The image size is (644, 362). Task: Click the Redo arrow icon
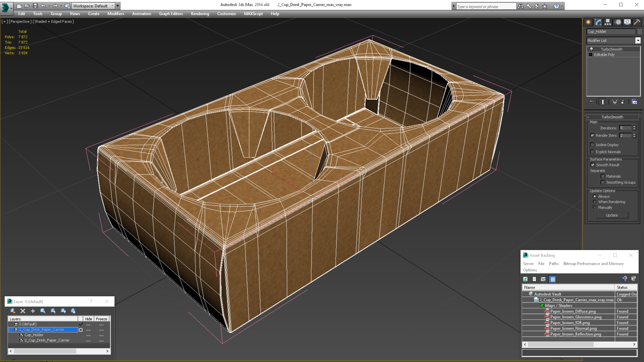pos(55,6)
